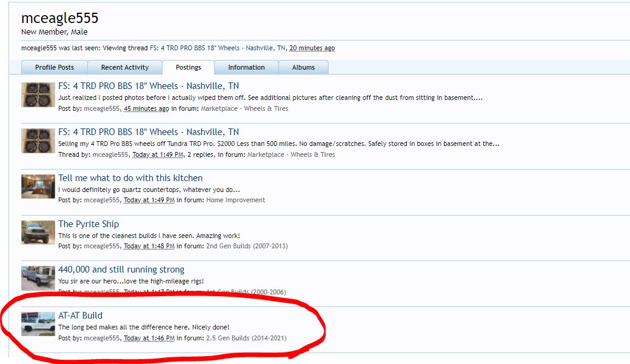Go to 2.5 Gen Builds (2014-2021) forum
The image size is (630, 364).
(246, 338)
